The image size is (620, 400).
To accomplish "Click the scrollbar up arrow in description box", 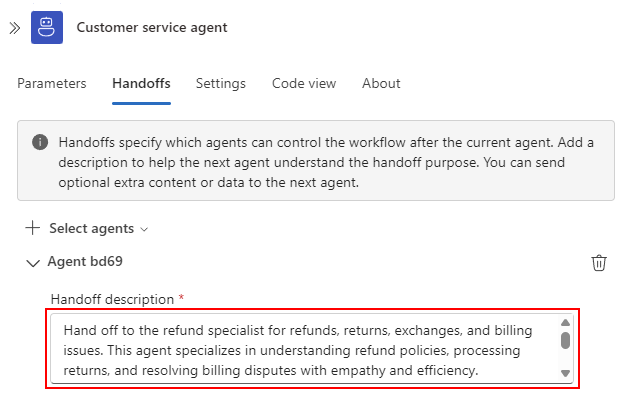I will coord(565,323).
